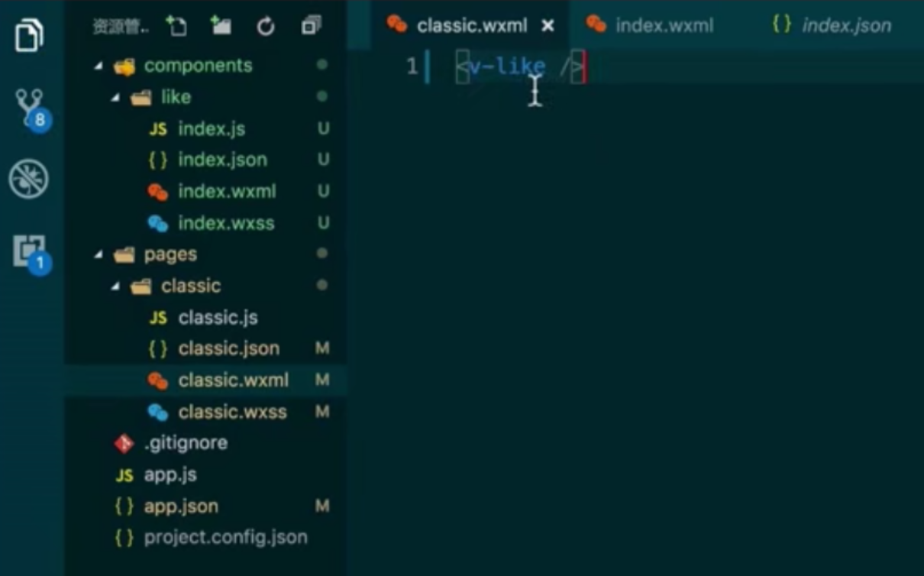Open index.json in like folder
This screenshot has height=576, width=924.
click(222, 160)
